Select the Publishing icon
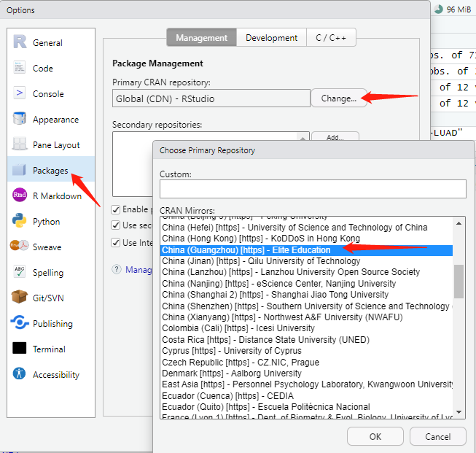 20,322
